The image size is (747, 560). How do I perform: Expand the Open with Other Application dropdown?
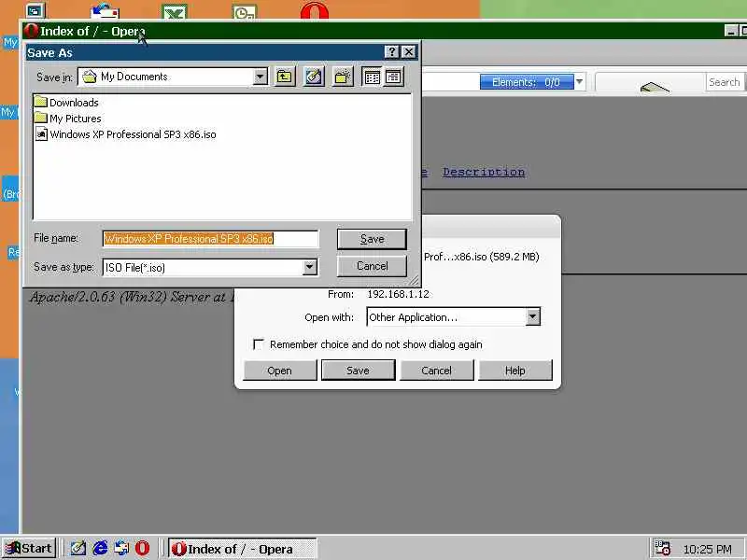(532, 316)
